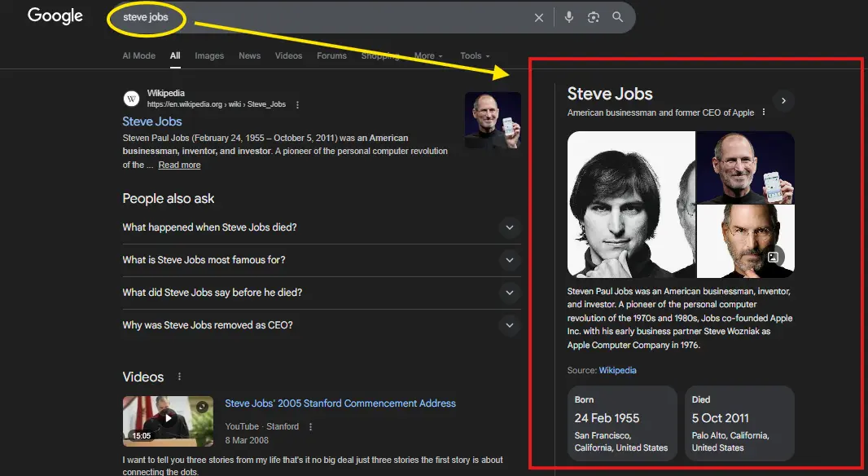Screen dimensions: 868x476
Task: Start voice search with microphone icon
Action: tap(568, 17)
